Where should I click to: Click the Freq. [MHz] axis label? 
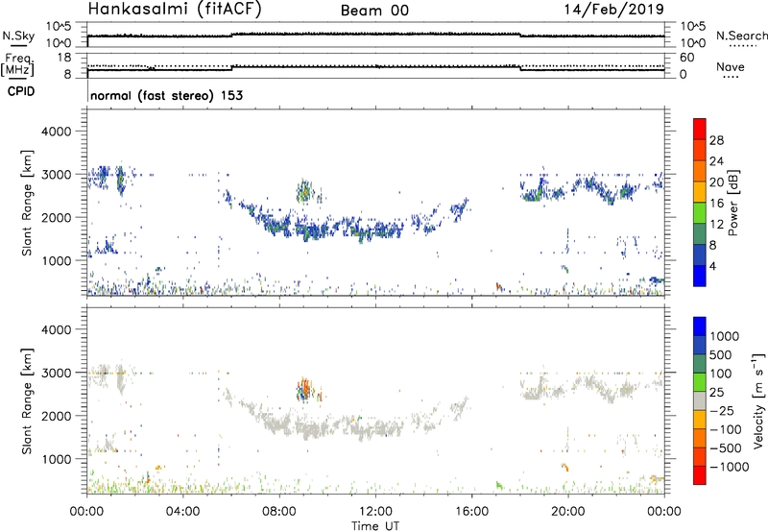coord(18,64)
